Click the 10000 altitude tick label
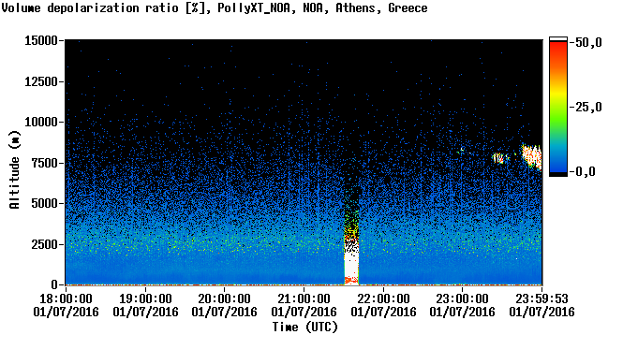This screenshot has width=623, height=364. 41,123
